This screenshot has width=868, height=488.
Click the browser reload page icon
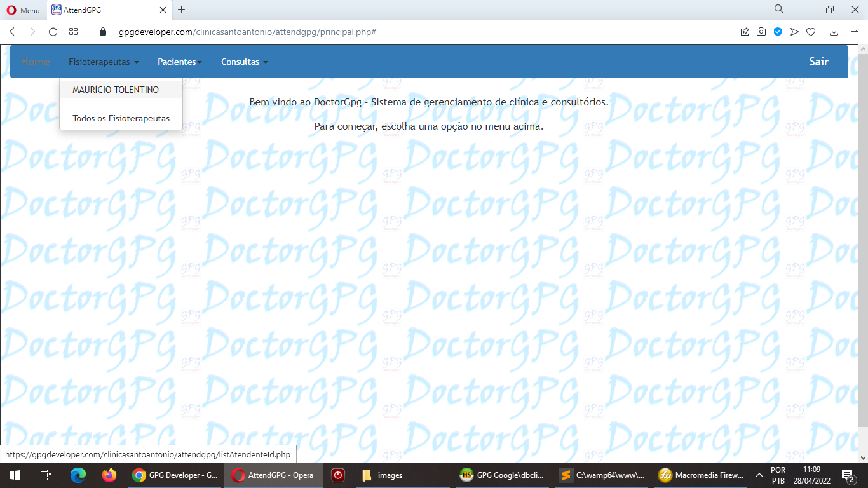pyautogui.click(x=53, y=32)
